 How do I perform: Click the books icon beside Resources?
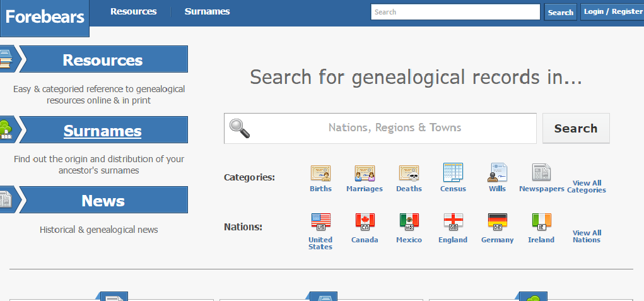tap(6, 59)
